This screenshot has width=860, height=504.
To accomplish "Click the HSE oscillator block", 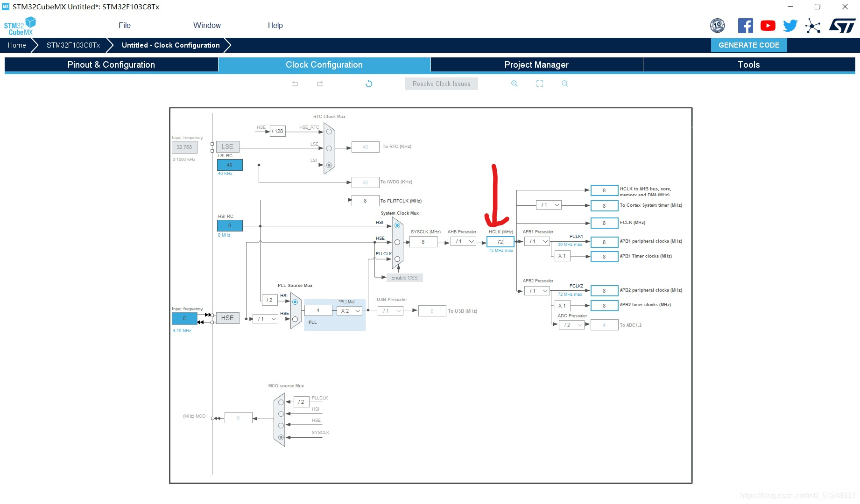I will click(227, 318).
